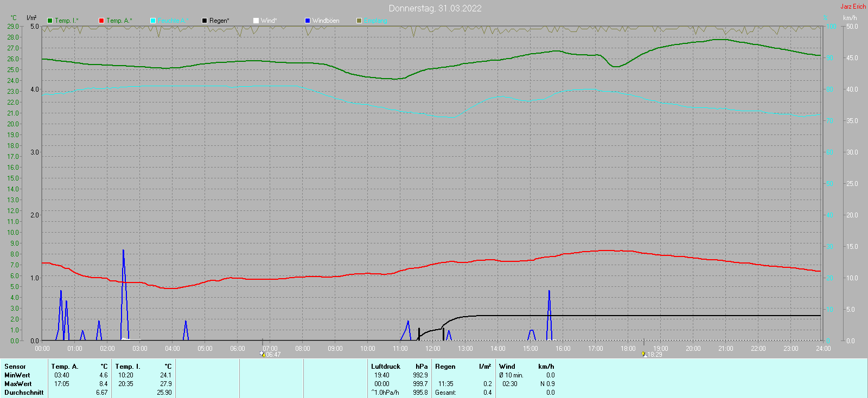Click the Jarz Erich link

(x=853, y=7)
